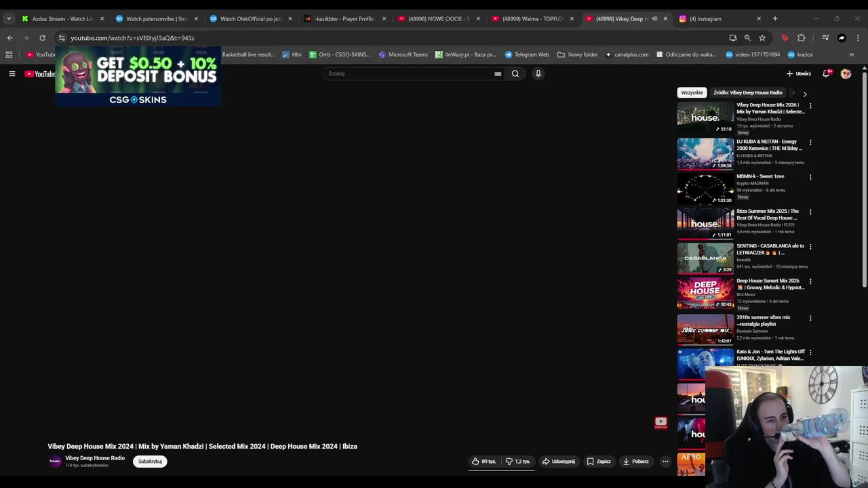The width and height of the screenshot is (868, 488).
Task: Switch to Waima - TOPFLOP tab
Action: tap(532, 19)
